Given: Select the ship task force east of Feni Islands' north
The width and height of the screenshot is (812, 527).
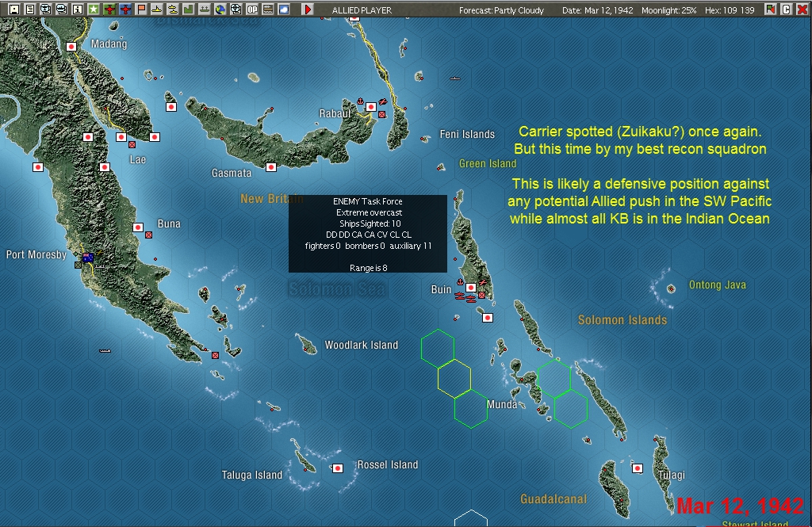Looking at the screenshot, I should click(x=455, y=78).
